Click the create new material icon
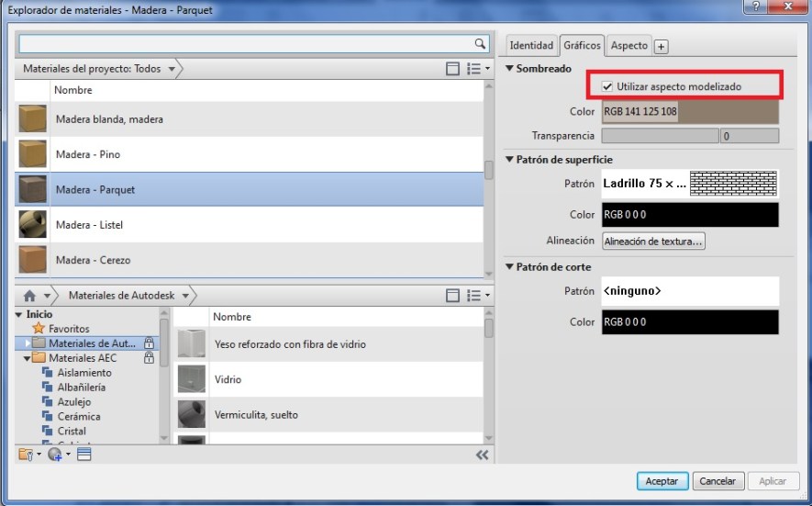Image resolution: width=812 pixels, height=506 pixels. (x=55, y=455)
